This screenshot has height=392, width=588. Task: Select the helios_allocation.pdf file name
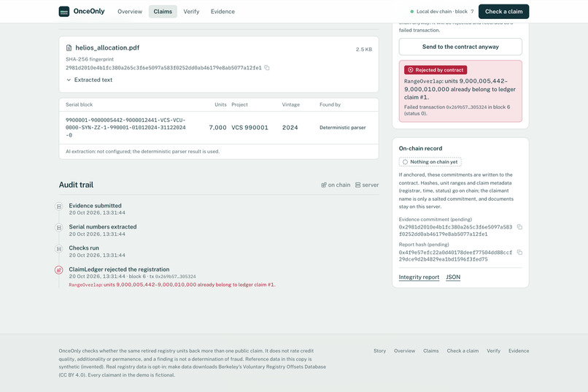(107, 47)
